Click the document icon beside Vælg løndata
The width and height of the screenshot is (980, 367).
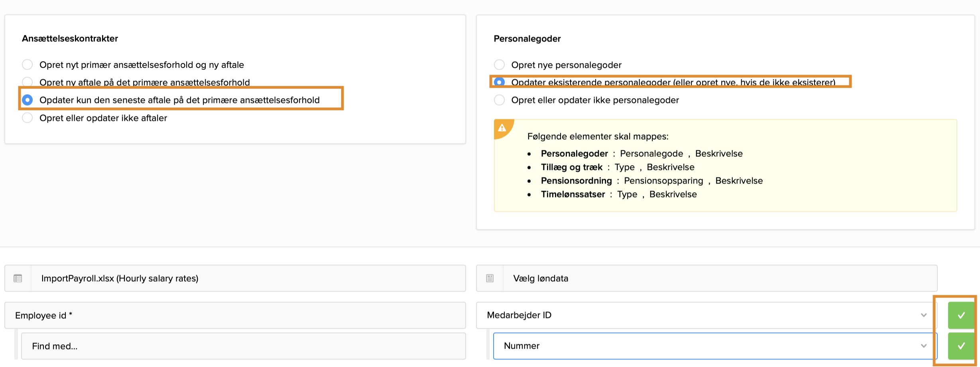490,278
